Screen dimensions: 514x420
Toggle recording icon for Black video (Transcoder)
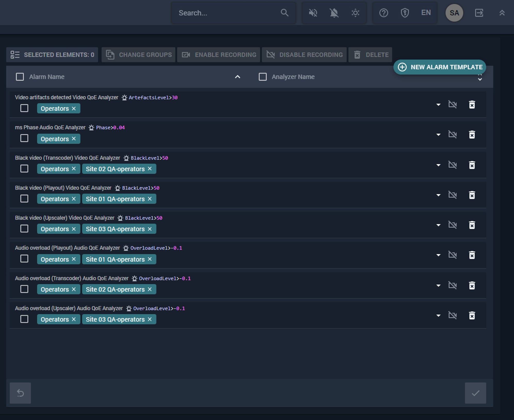pyautogui.click(x=453, y=165)
